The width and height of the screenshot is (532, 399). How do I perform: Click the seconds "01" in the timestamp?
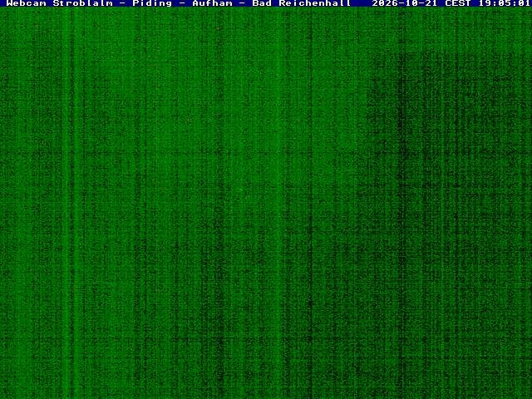tap(524, 3)
